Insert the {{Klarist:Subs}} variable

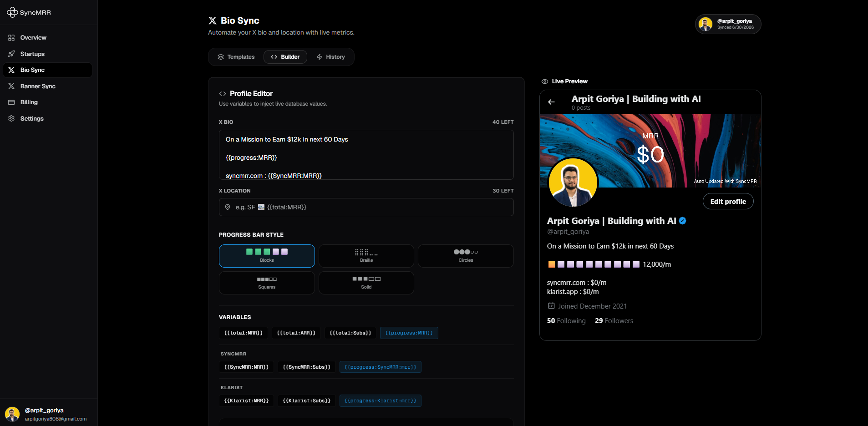(307, 401)
